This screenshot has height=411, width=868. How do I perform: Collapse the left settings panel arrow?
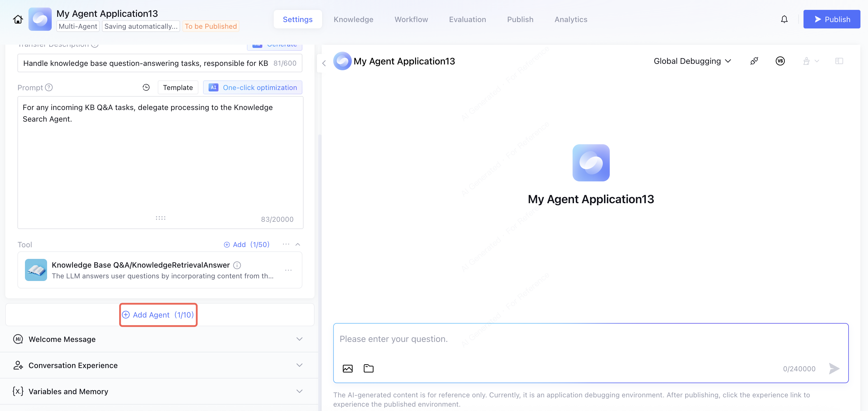[324, 63]
